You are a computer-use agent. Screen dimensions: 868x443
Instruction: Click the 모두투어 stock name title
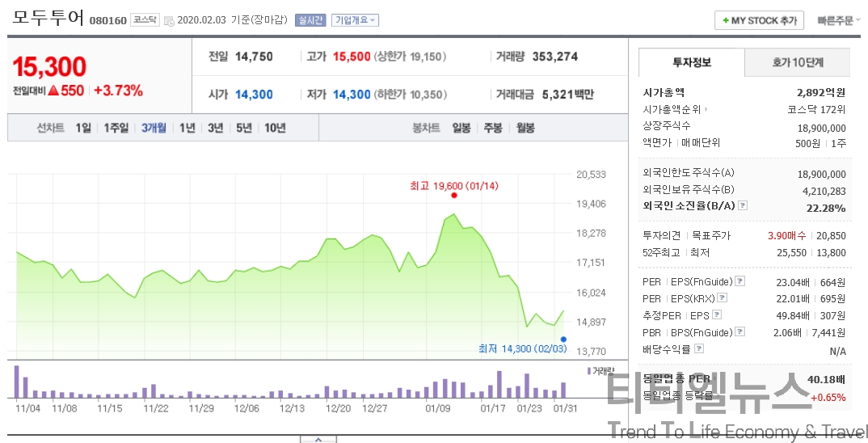coord(48,18)
